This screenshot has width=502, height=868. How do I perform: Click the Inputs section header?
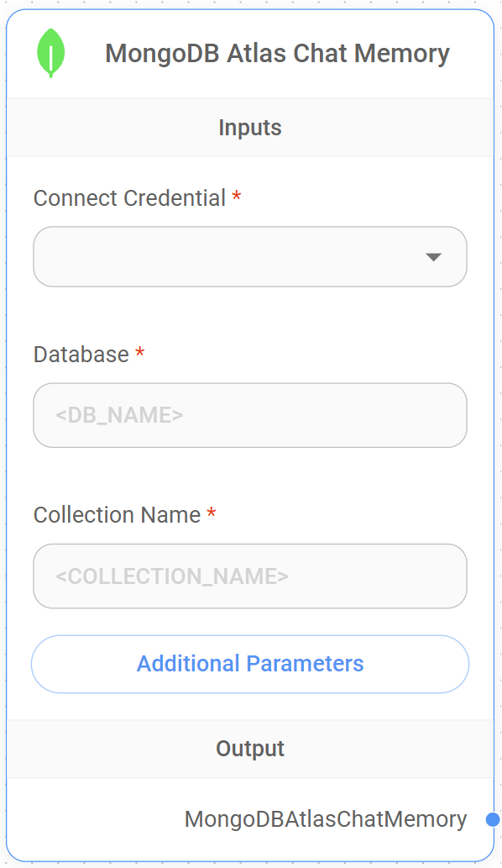[x=250, y=127]
